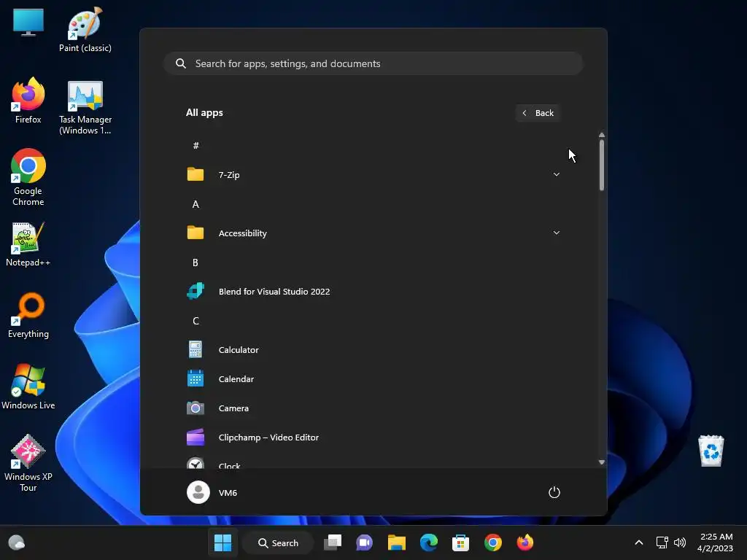Launch Microsoft Edge from the taskbar
The height and width of the screenshot is (560, 747).
click(x=429, y=542)
